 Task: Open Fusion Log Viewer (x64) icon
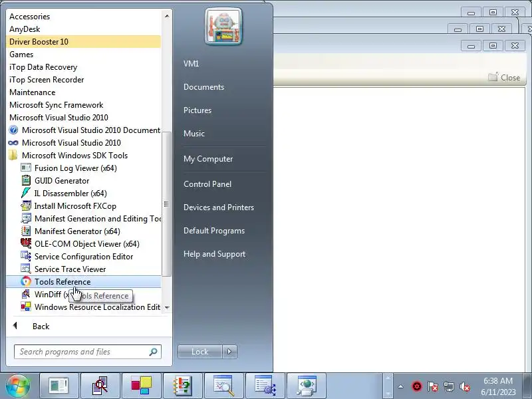(x=26, y=168)
